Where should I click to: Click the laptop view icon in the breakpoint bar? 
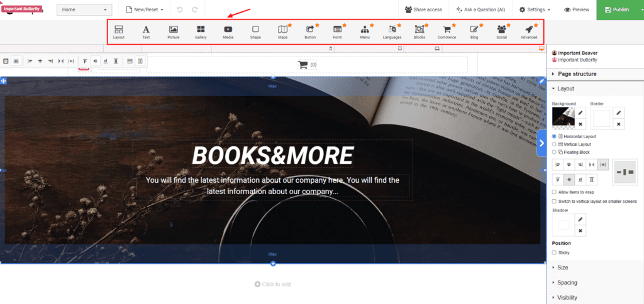(438, 48)
